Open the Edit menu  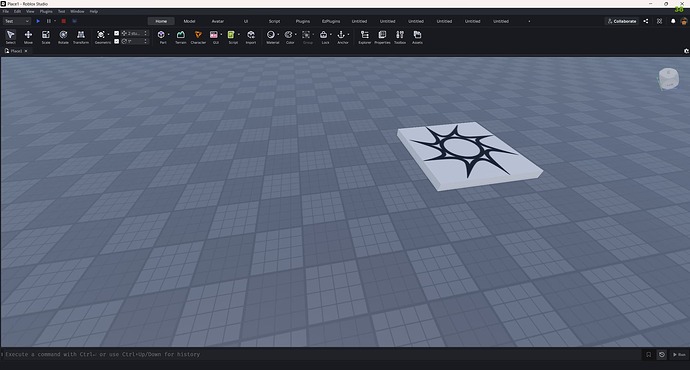coord(17,11)
